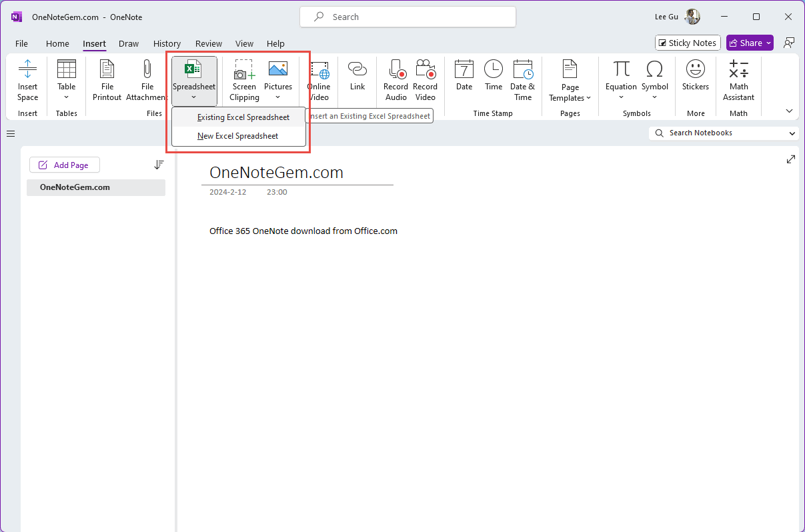Viewport: 805px width, 532px height.
Task: Expand the Search Notebooks dropdown arrow
Action: [792, 133]
